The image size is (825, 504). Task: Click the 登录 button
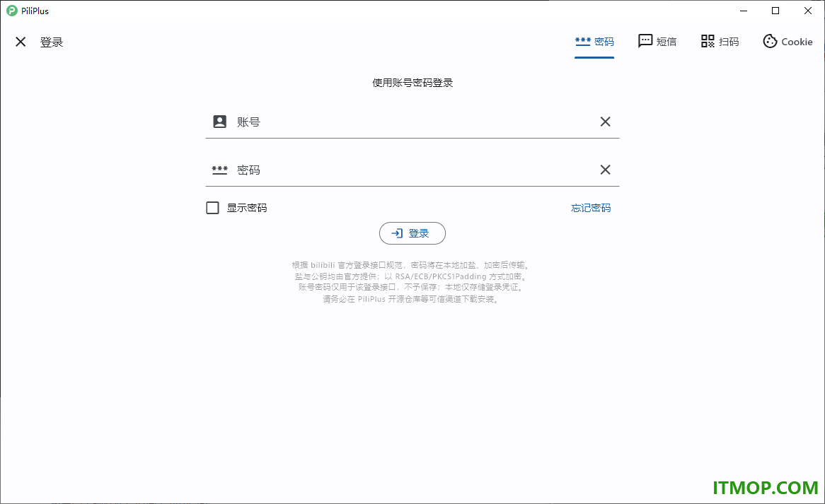pyautogui.click(x=412, y=233)
